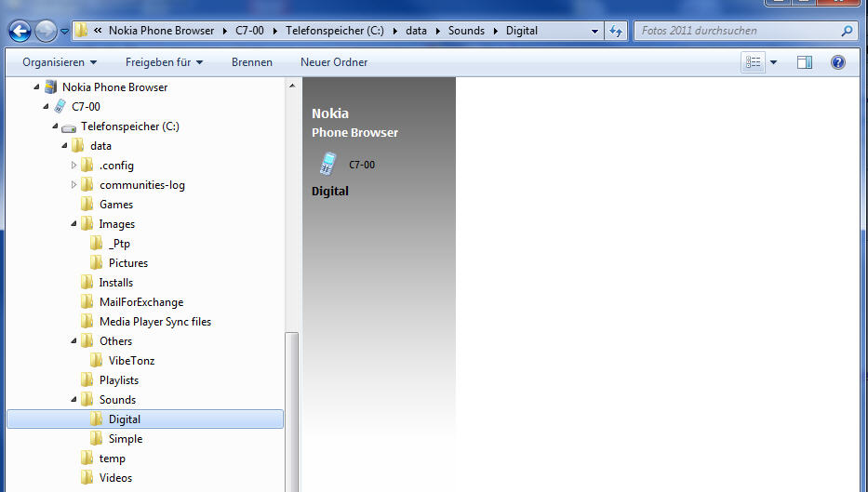Select Telefonspeicher (C:) breadcrumb segment

tap(334, 31)
